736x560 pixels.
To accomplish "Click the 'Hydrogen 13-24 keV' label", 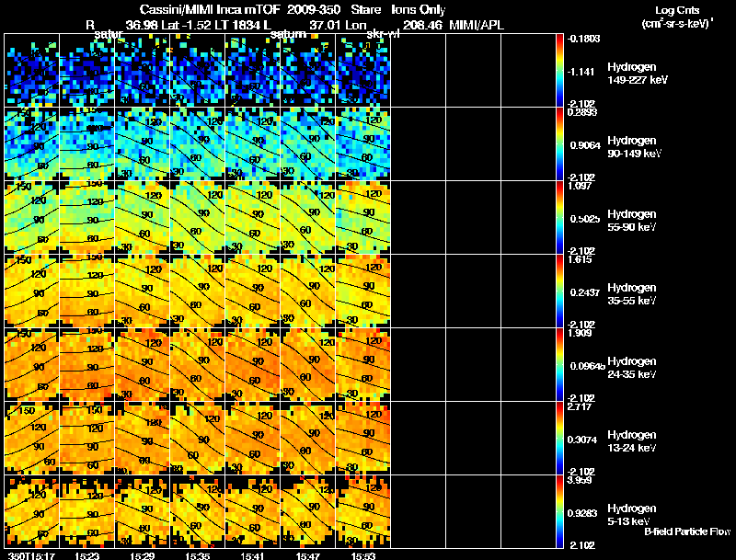I will (x=632, y=441).
